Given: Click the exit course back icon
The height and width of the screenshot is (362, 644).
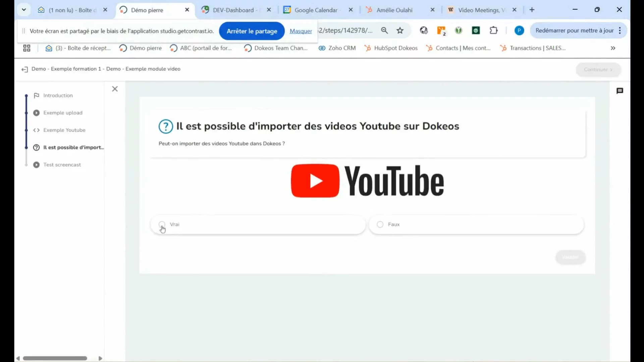Looking at the screenshot, I should coord(24,69).
